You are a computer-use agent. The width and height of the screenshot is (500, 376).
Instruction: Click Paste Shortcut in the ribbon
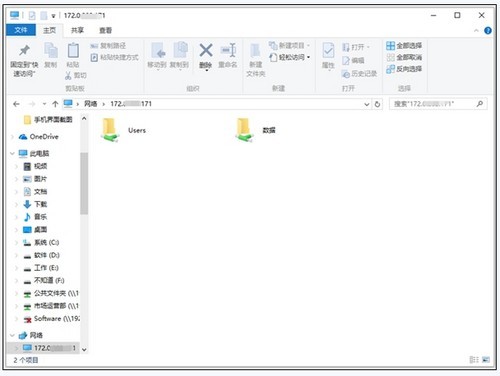[115, 57]
